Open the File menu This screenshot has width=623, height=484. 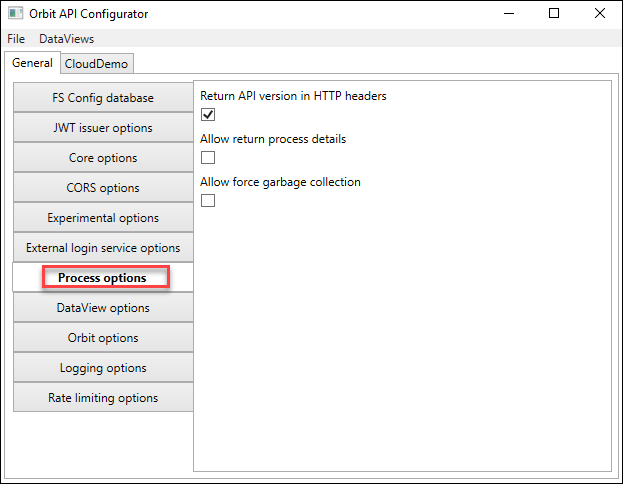click(16, 39)
